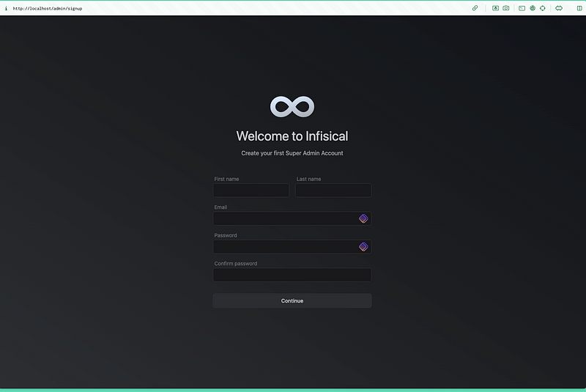586x392 pixels.
Task: Click the password manager icon in Password field
Action: [x=363, y=247]
